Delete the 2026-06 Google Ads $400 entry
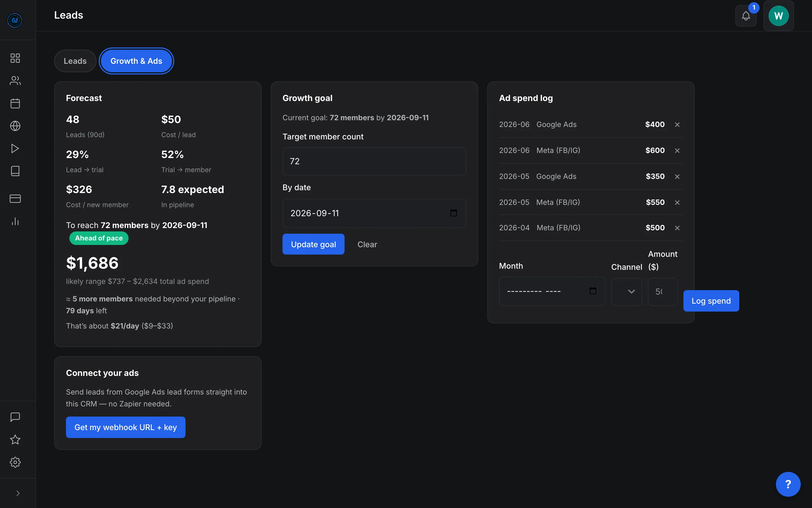812x508 pixels. click(677, 125)
